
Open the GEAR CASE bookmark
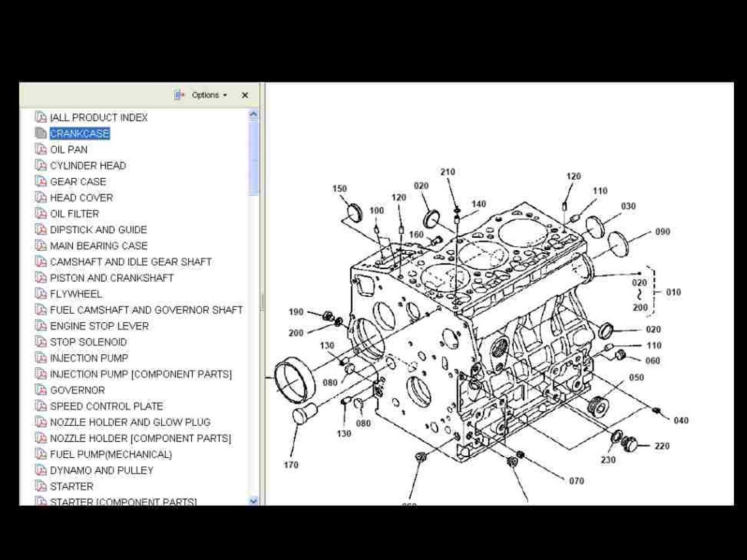tap(77, 181)
